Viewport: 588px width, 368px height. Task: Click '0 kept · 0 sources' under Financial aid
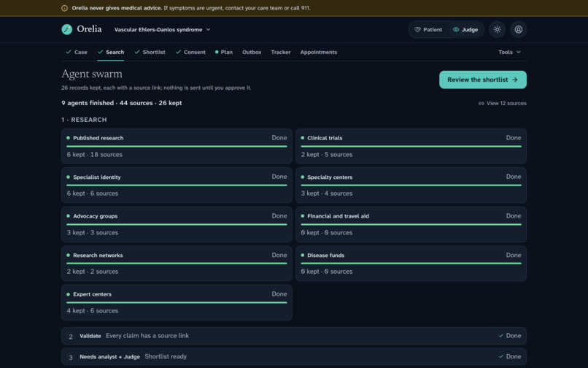327,232
